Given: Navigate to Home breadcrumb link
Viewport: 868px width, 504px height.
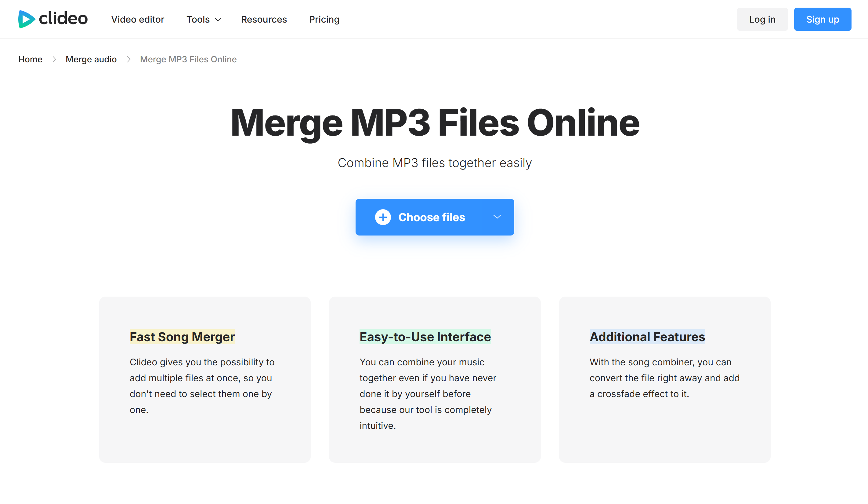Looking at the screenshot, I should click(30, 59).
